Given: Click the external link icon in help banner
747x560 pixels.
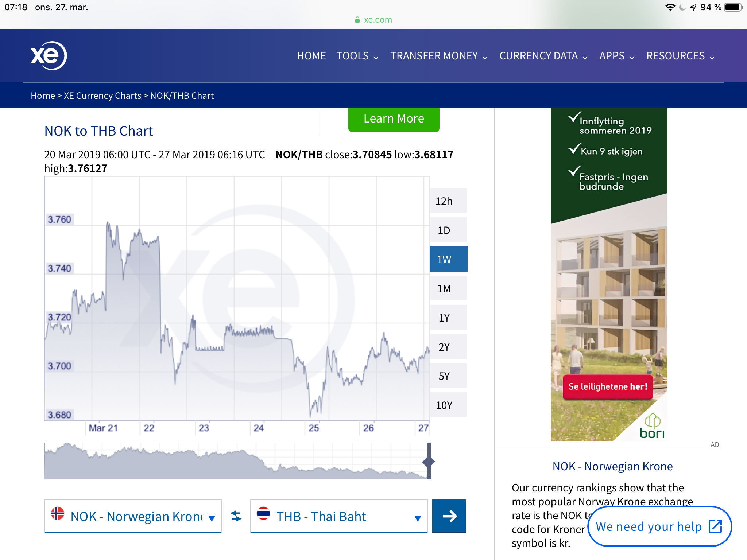Looking at the screenshot, I should tap(715, 526).
